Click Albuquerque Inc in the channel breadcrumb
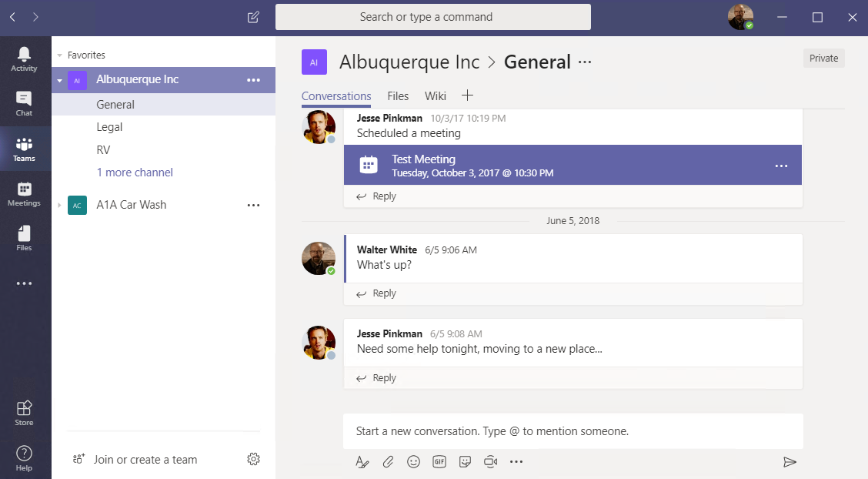868x479 pixels. tap(409, 62)
